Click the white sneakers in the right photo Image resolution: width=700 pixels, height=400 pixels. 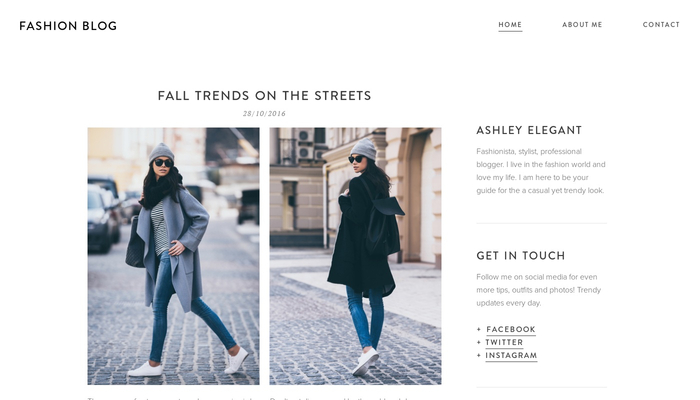(366, 361)
